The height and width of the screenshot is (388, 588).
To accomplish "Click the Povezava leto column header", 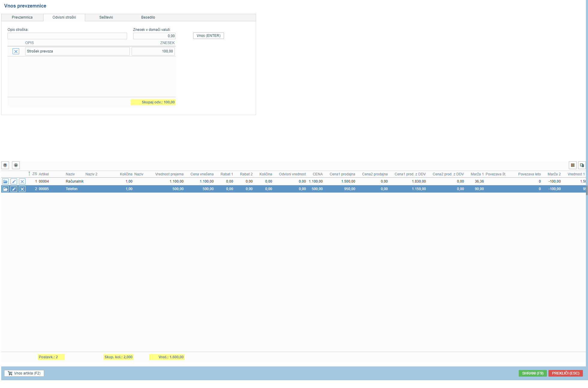I will click(530, 174).
